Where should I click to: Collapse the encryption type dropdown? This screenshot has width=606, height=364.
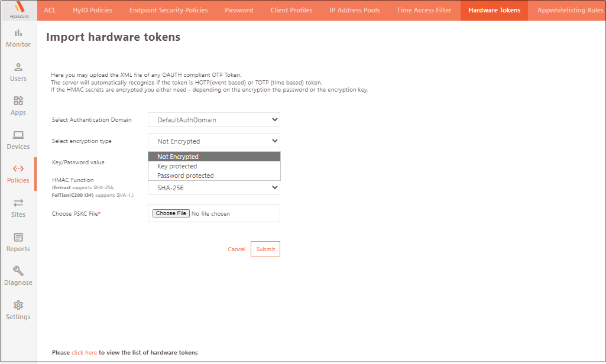tap(213, 141)
